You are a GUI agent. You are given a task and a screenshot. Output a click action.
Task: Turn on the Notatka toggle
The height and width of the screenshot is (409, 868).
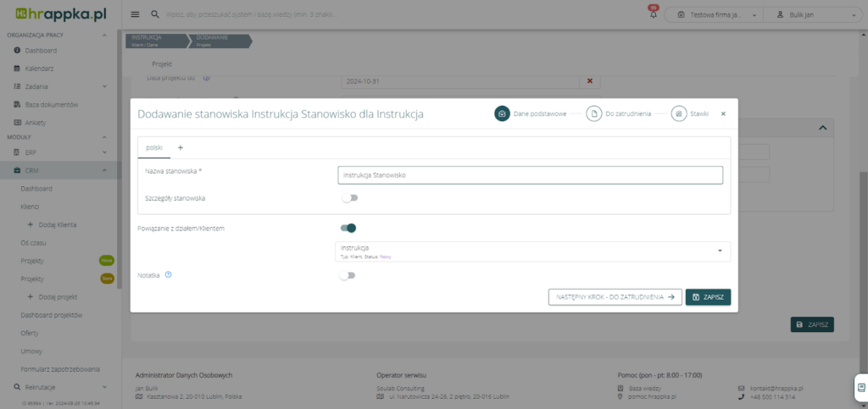348,275
